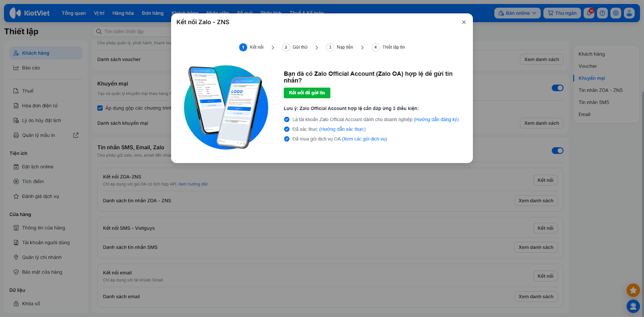Open the external link icon beside Quản lý mẫu in

pyautogui.click(x=76, y=135)
